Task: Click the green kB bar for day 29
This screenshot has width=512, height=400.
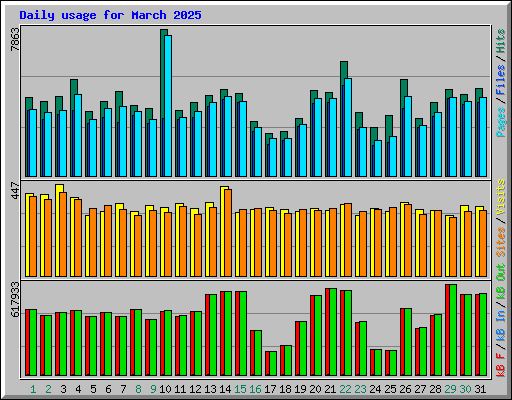Action: click(453, 330)
